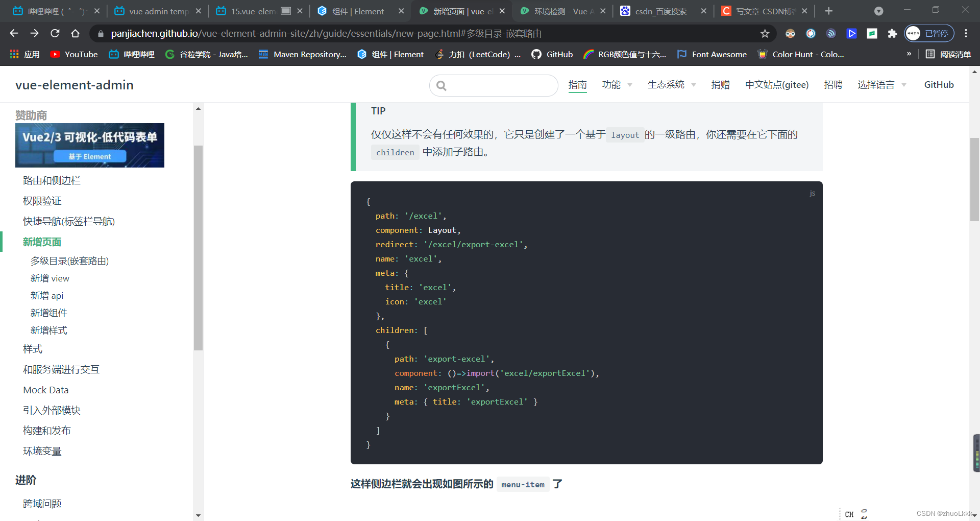Jump to 新增 api section
The height and width of the screenshot is (521, 980).
point(46,296)
